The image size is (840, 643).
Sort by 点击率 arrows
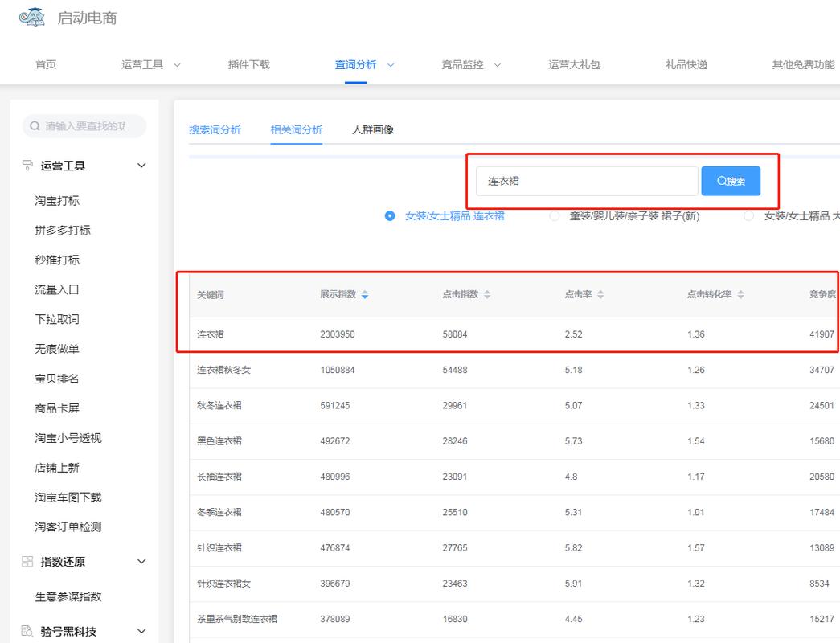pyautogui.click(x=600, y=294)
